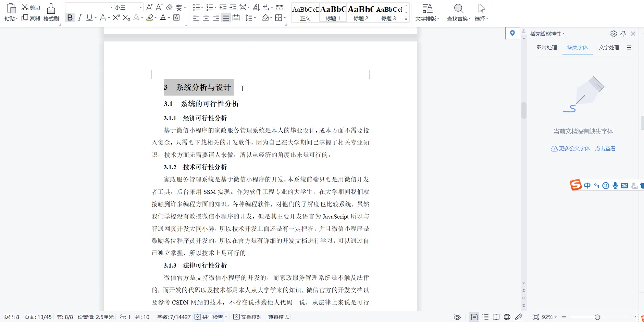Toggle bold formatting
The height and width of the screenshot is (322, 644).
point(70,18)
